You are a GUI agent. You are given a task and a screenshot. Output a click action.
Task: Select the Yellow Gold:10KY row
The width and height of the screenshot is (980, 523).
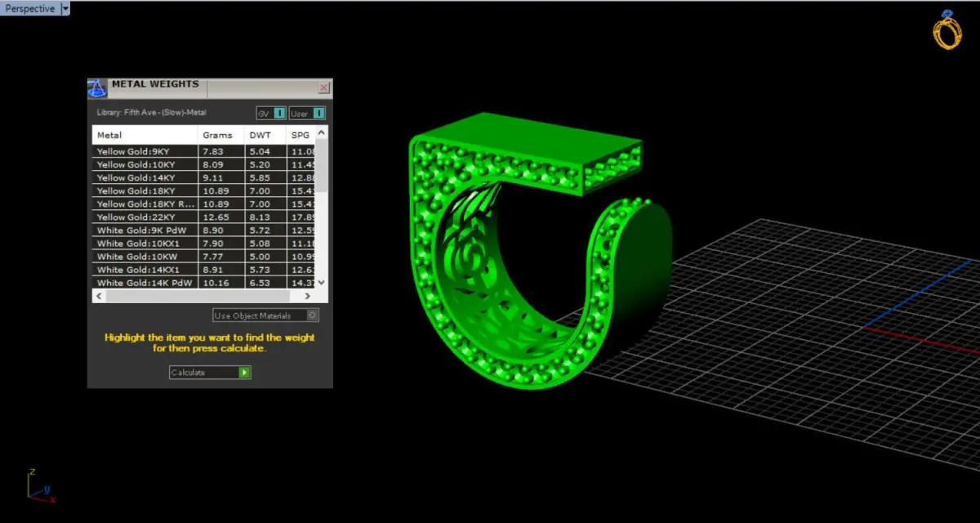coord(204,164)
